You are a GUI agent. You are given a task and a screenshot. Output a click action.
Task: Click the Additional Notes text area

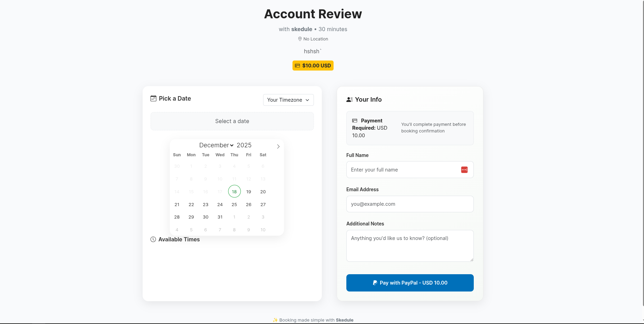[410, 246]
